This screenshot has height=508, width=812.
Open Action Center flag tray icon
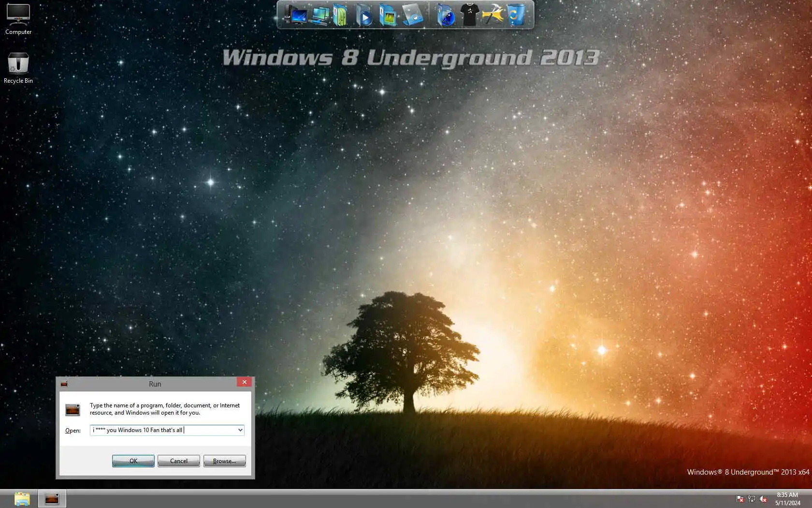click(739, 499)
